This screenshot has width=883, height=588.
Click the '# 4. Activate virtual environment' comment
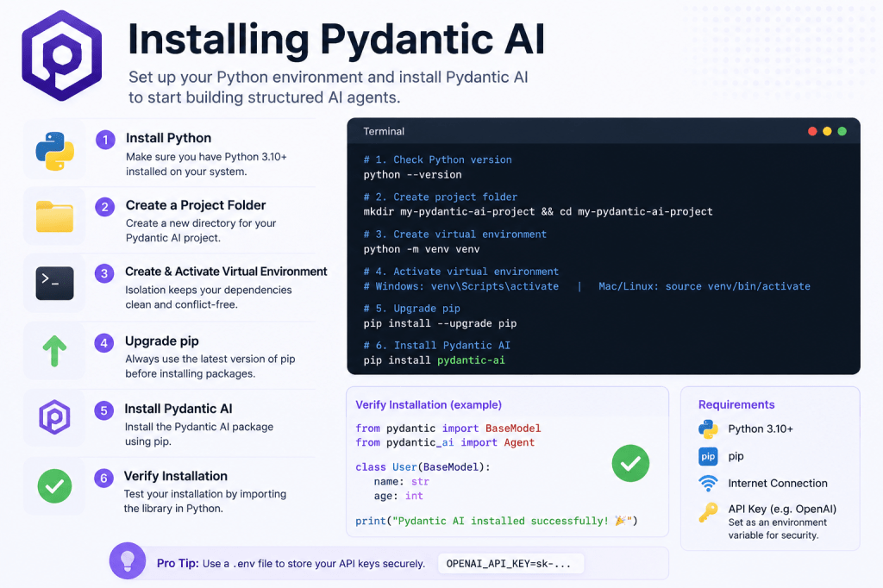[461, 272]
